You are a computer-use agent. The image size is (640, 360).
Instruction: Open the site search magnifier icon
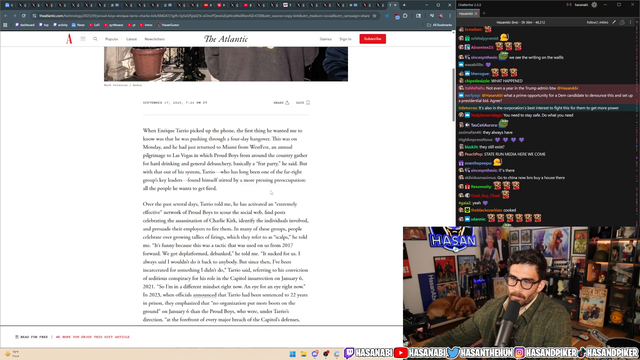95,39
